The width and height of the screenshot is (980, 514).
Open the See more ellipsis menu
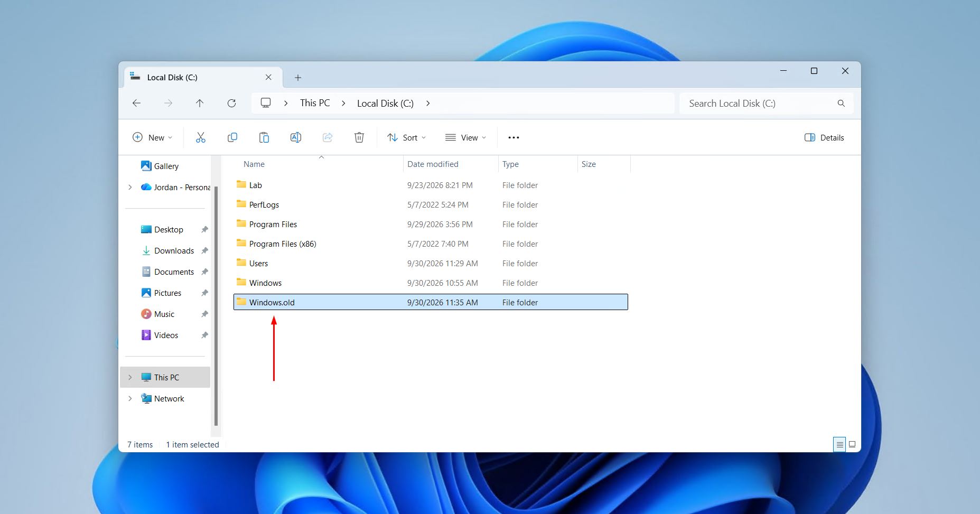tap(514, 137)
